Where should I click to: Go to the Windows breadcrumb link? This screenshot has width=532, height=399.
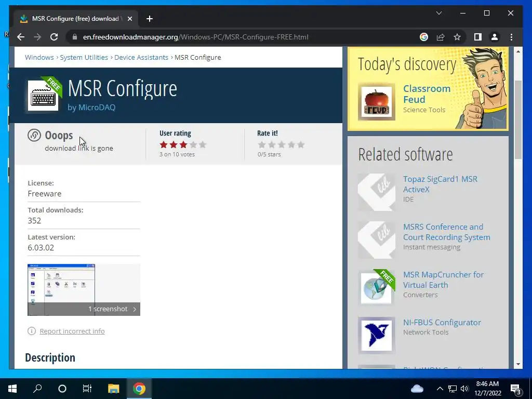[39, 57]
